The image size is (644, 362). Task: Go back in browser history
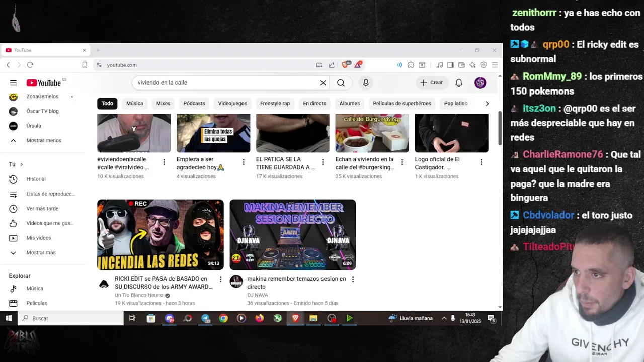(x=8, y=65)
